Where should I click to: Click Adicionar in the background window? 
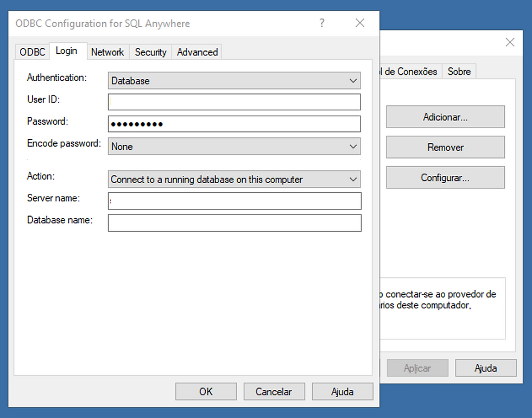pos(446,117)
